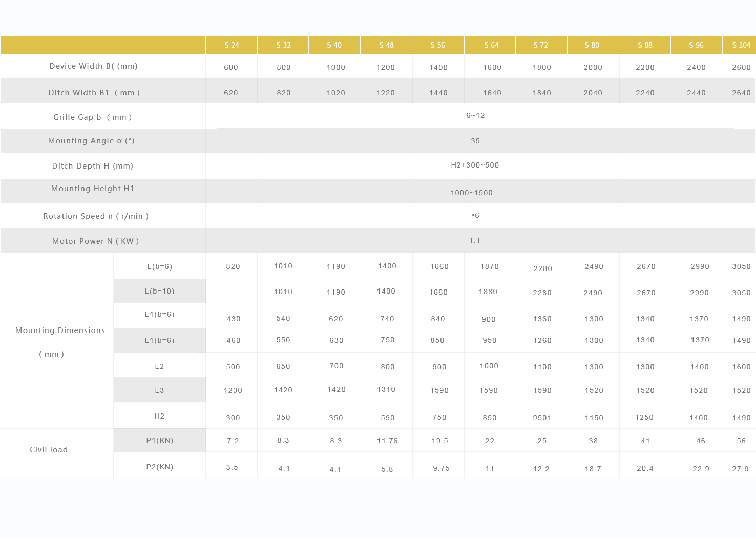756x538 pixels.
Task: Click the H2 value 9501 under S-72
Action: coord(542,418)
